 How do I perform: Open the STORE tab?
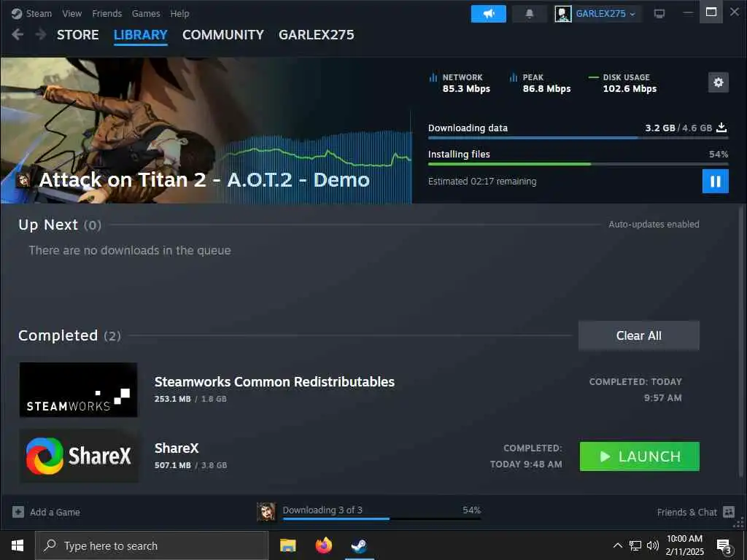77,35
